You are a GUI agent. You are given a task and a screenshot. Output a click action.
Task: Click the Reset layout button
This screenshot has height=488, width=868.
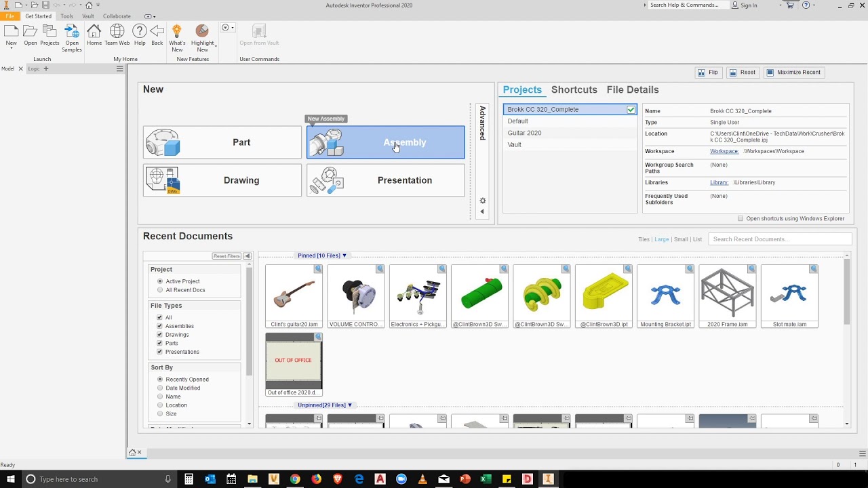743,73
